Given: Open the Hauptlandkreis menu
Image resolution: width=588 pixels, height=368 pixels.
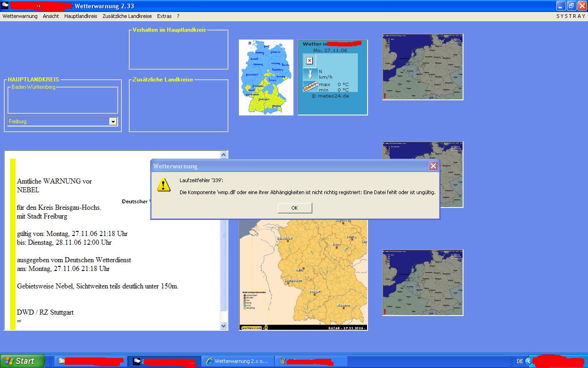Looking at the screenshot, I should [81, 16].
